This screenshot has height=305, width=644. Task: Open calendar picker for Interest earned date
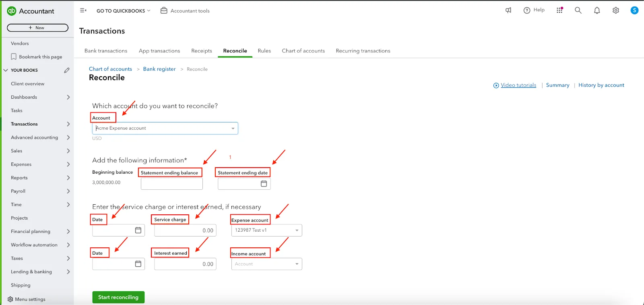pos(138,264)
